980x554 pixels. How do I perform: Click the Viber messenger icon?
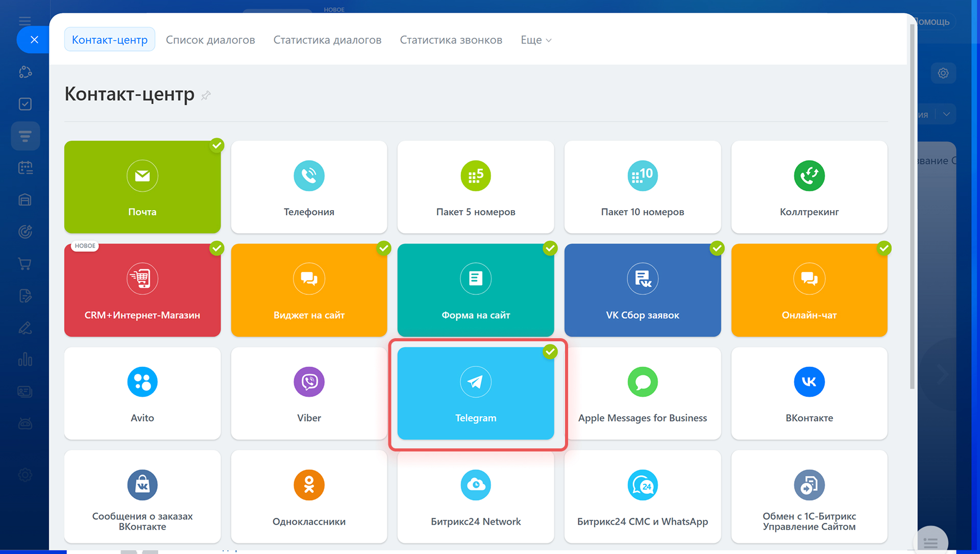click(x=309, y=382)
